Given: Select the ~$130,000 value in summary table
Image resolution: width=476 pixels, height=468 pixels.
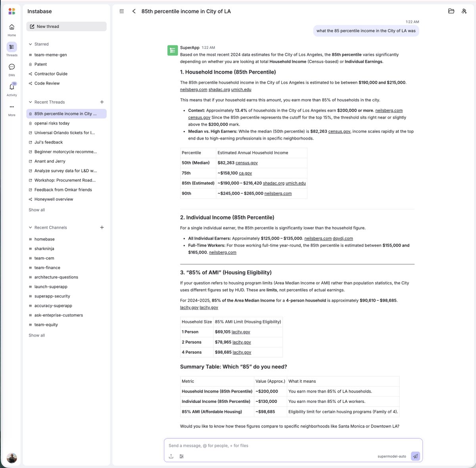Looking at the screenshot, I should [x=266, y=402].
